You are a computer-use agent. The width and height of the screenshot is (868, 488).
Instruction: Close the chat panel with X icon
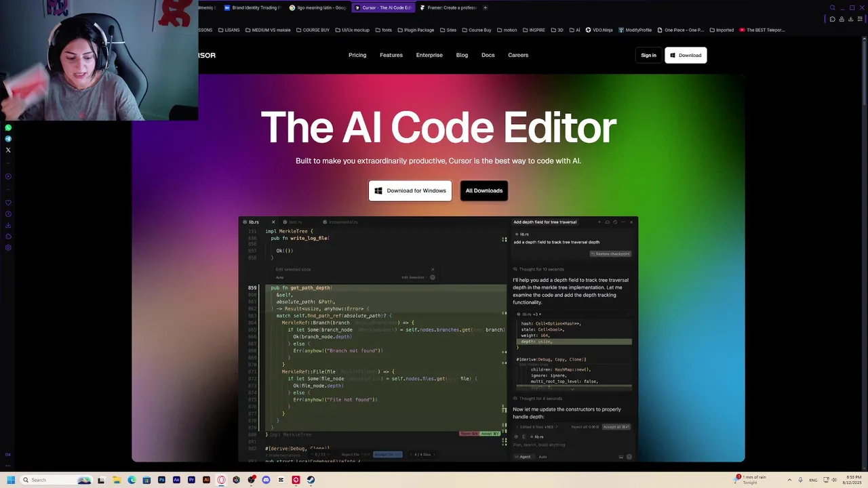631,222
